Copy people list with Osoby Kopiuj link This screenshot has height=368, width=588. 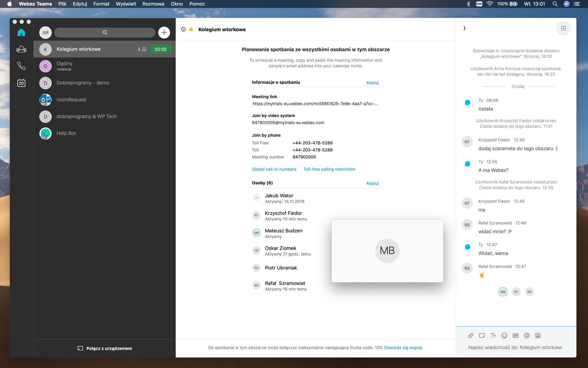(x=372, y=183)
